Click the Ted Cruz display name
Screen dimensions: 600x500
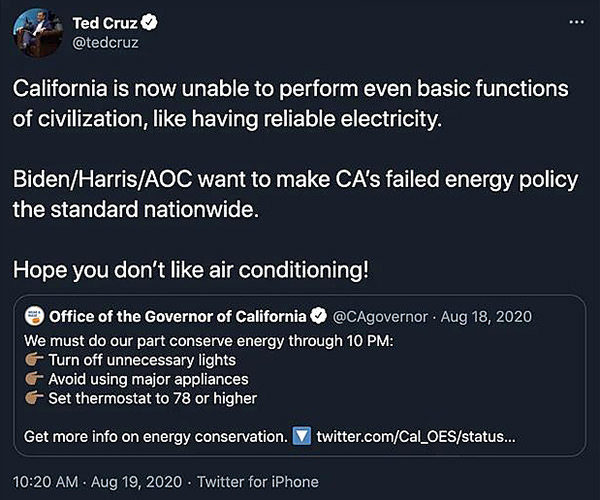pyautogui.click(x=104, y=23)
